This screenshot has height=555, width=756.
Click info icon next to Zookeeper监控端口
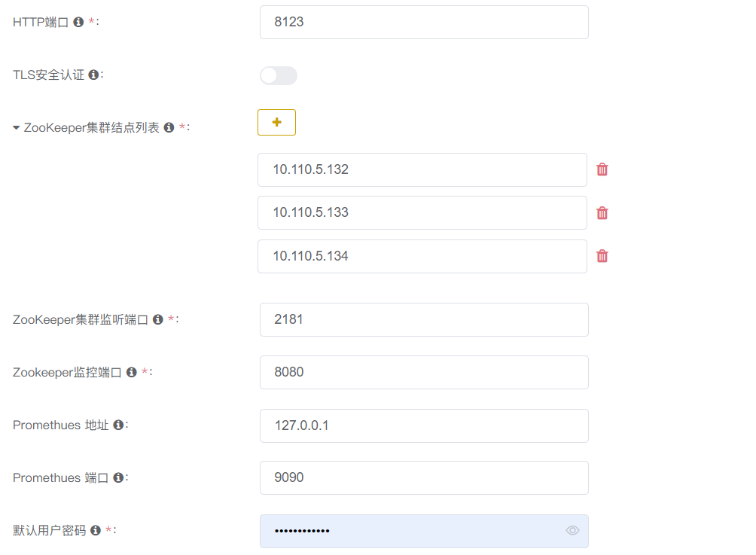[132, 372]
